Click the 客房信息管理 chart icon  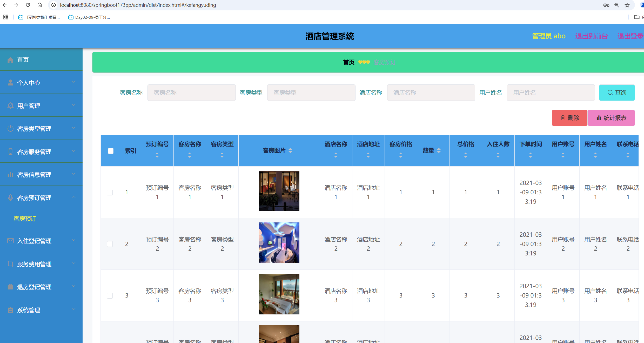click(10, 174)
